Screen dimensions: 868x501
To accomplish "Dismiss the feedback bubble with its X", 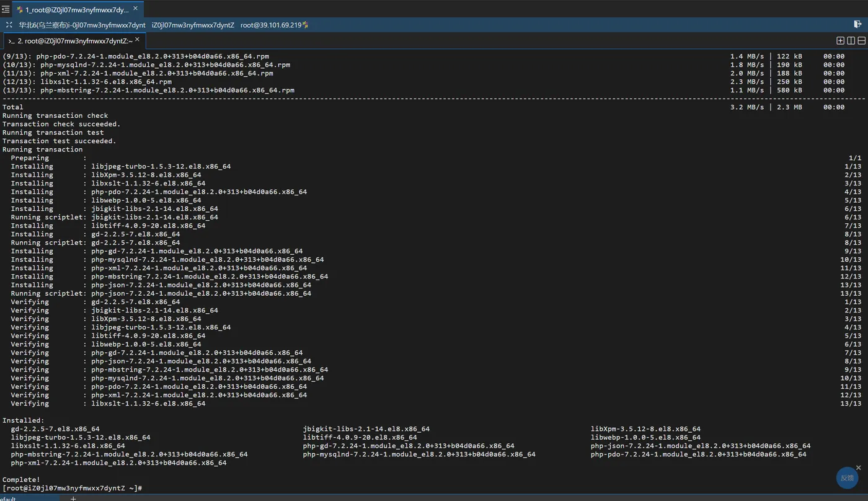I will point(859,468).
